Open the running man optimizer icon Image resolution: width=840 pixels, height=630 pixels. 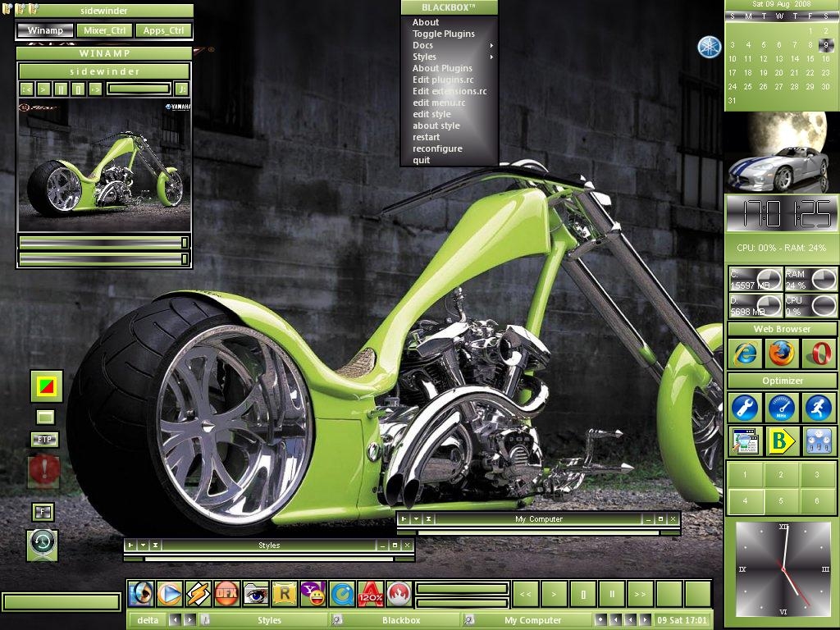[x=819, y=407]
